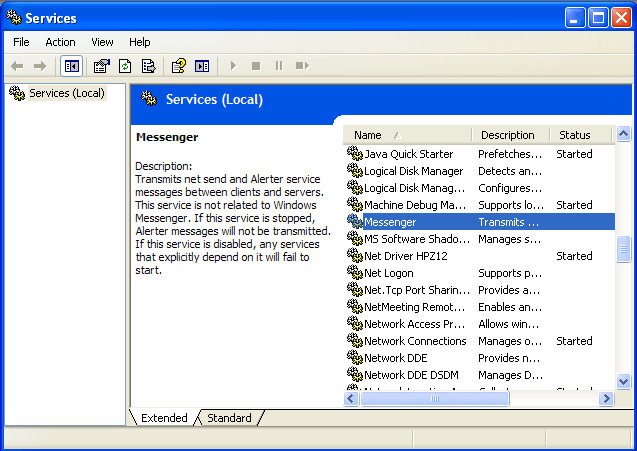Click the Java Quick Starter service icon
This screenshot has width=637, height=451.
(x=354, y=154)
